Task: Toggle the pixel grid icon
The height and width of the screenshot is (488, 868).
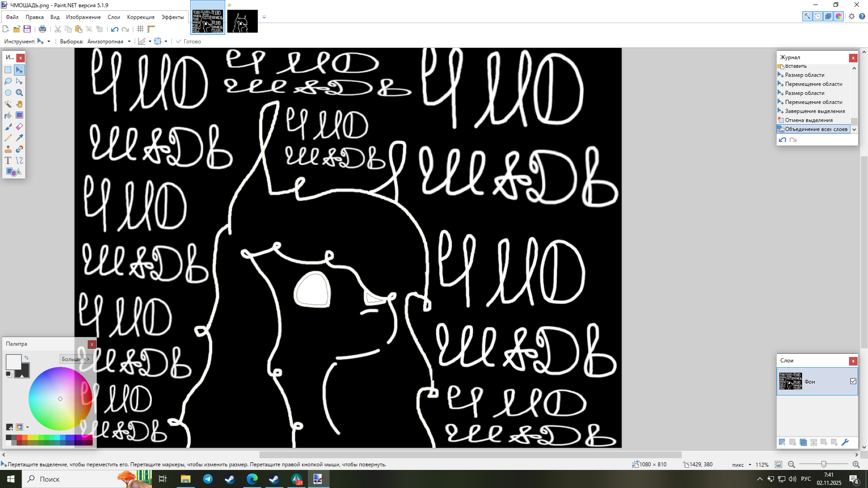Action: pyautogui.click(x=141, y=29)
